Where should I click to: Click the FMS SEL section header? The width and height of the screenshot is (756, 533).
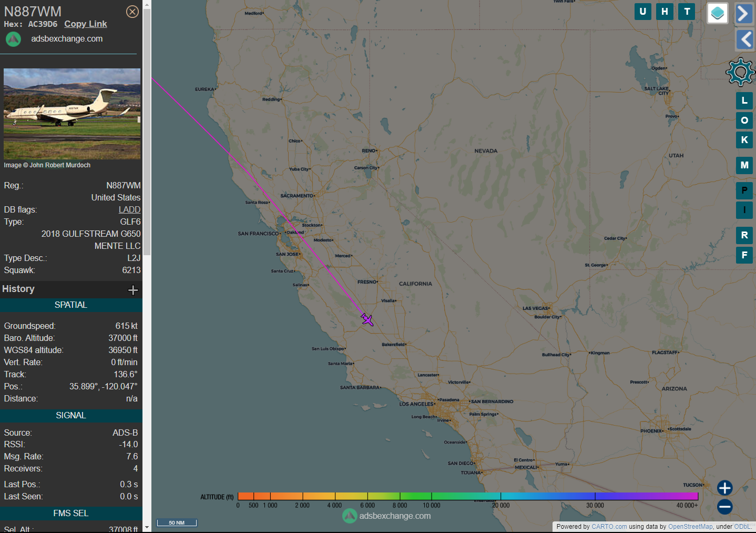pyautogui.click(x=71, y=514)
